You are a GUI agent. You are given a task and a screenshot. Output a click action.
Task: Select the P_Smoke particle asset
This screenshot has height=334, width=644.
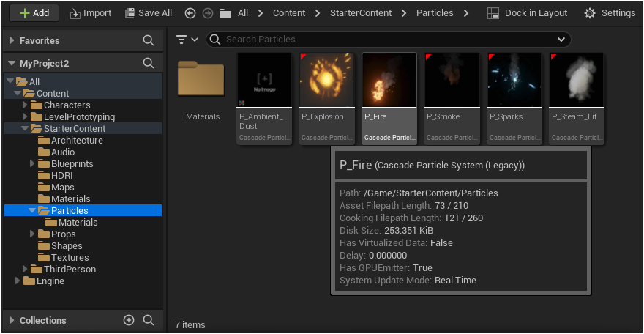452,99
